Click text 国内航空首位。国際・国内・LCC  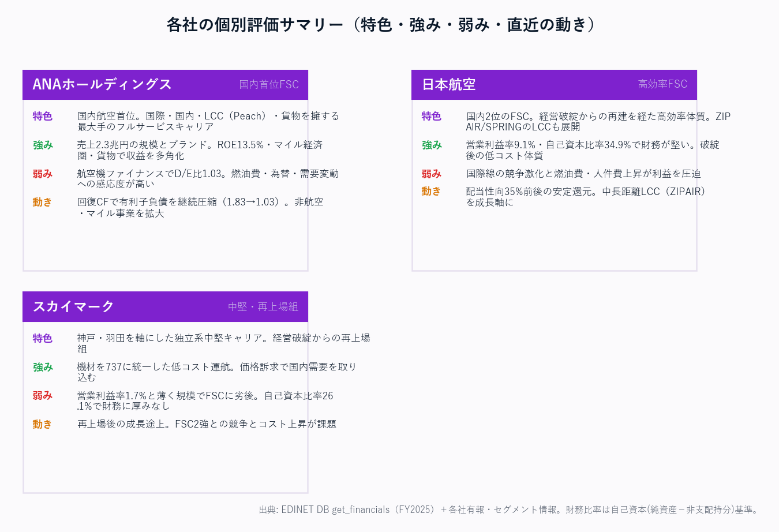(151, 116)
